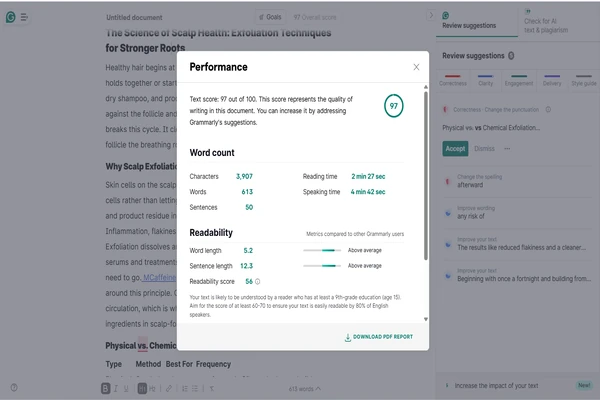Image resolution: width=600 pixels, height=400 pixels.
Task: Open the Goals button
Action: coord(271,17)
